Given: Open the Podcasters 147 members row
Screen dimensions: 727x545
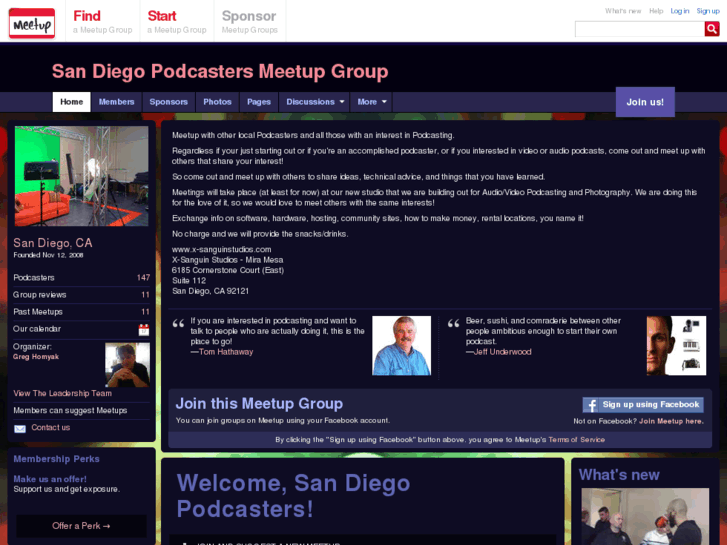Looking at the screenshot, I should [82, 278].
